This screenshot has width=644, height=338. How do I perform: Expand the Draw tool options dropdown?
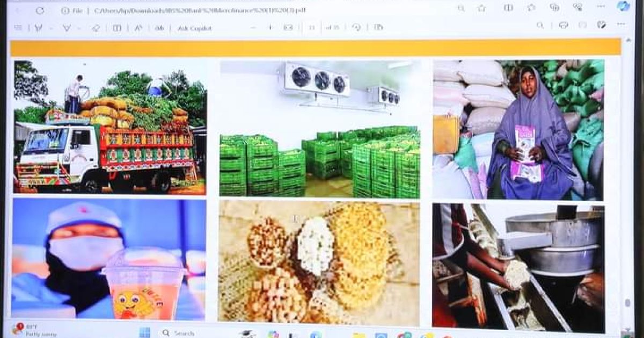pyautogui.click(x=51, y=28)
